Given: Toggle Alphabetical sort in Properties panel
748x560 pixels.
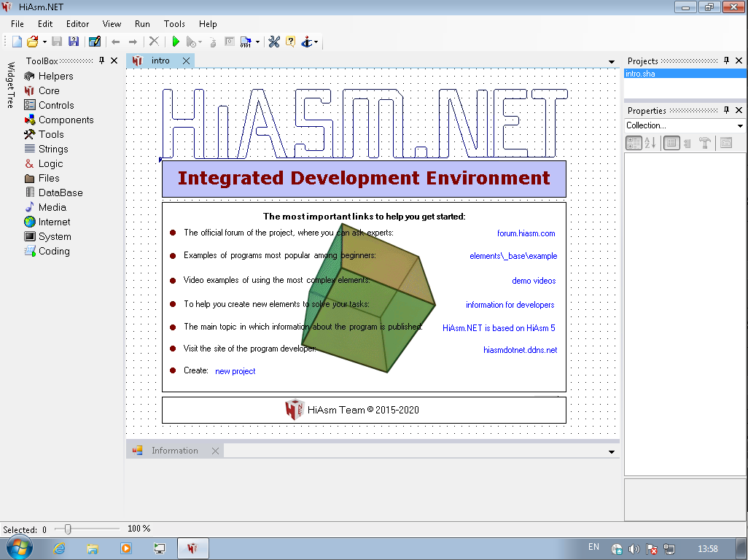Looking at the screenshot, I should point(650,143).
